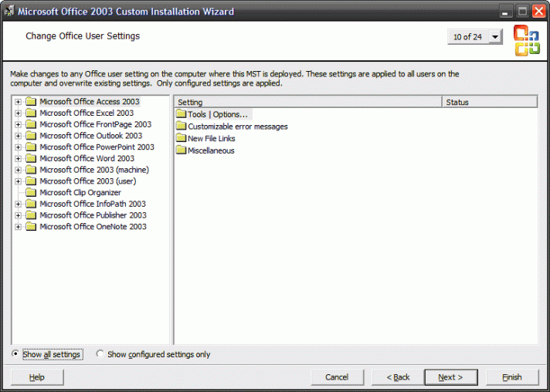Select Microsoft Office 2003 (machine) tree label
Viewport: 550px width, 392px height.
click(94, 170)
